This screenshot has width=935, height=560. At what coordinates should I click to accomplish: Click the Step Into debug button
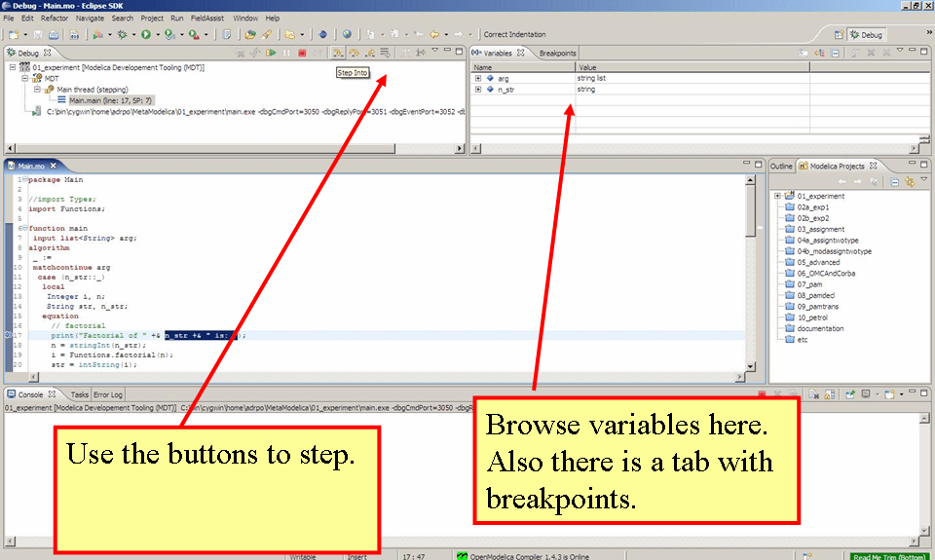pos(336,53)
